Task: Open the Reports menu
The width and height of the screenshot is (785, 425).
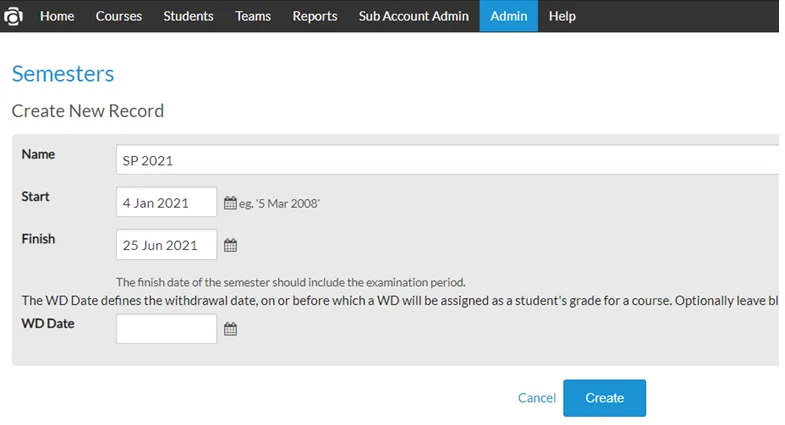Action: (x=315, y=16)
